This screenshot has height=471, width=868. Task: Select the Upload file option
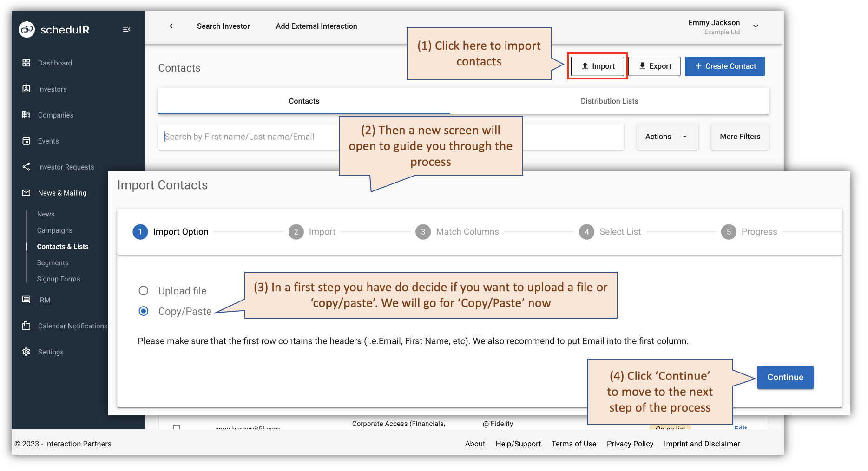coord(144,290)
